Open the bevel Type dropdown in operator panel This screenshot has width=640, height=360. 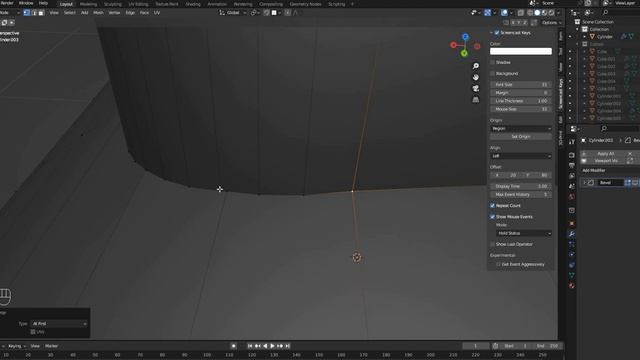[x=59, y=324]
